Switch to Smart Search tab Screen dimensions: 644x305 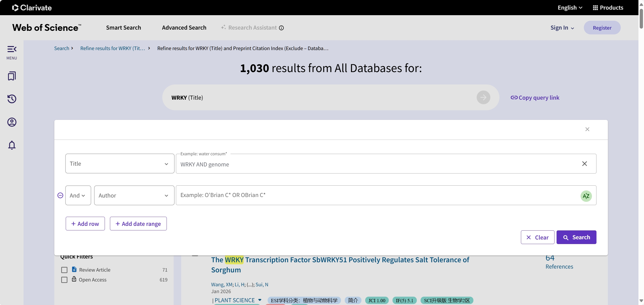pos(124,28)
